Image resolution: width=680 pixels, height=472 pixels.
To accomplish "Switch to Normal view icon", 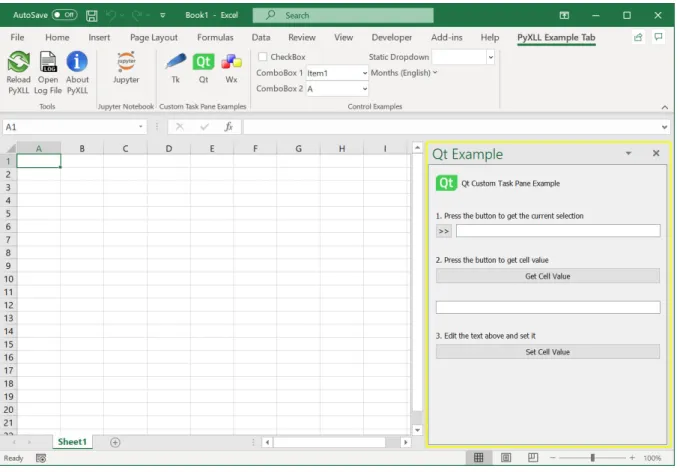I will click(x=478, y=458).
